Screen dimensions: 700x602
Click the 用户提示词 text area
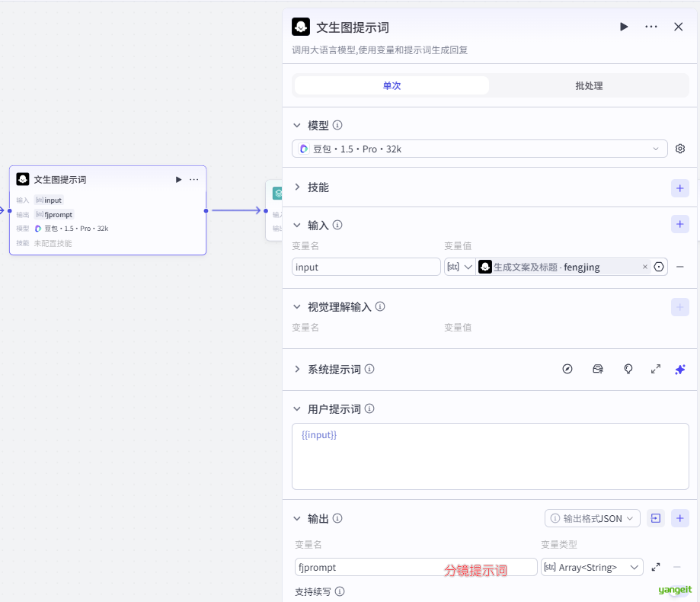click(490, 456)
